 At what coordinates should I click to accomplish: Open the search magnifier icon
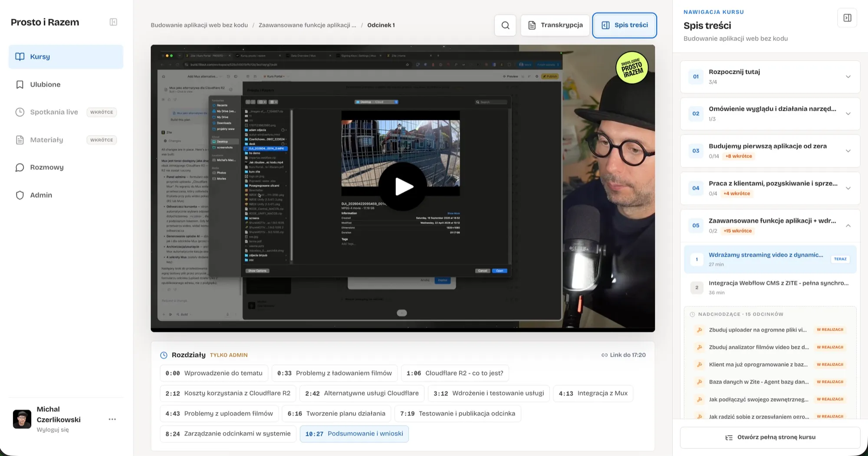click(x=505, y=25)
